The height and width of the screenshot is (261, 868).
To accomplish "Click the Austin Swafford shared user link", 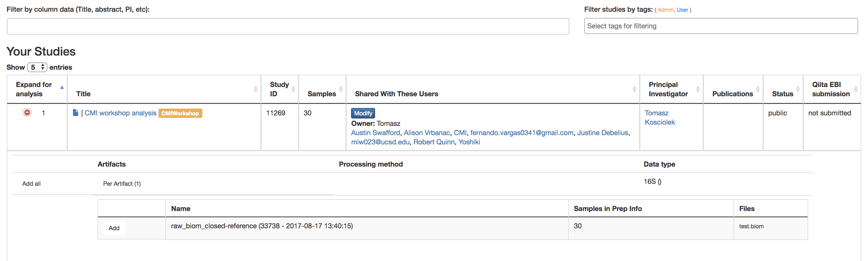I will point(375,133).
